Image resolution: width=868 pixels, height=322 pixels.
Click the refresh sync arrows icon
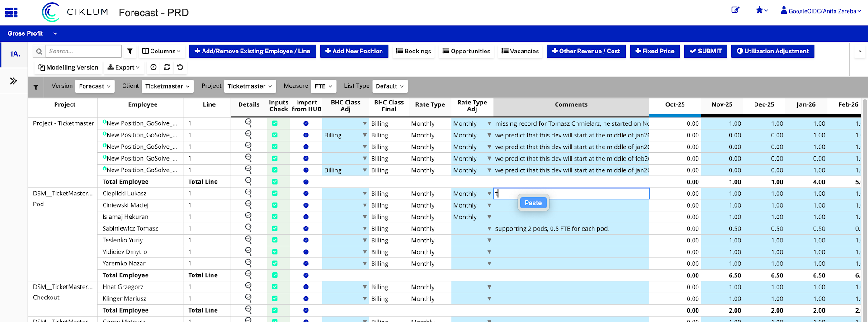click(167, 67)
